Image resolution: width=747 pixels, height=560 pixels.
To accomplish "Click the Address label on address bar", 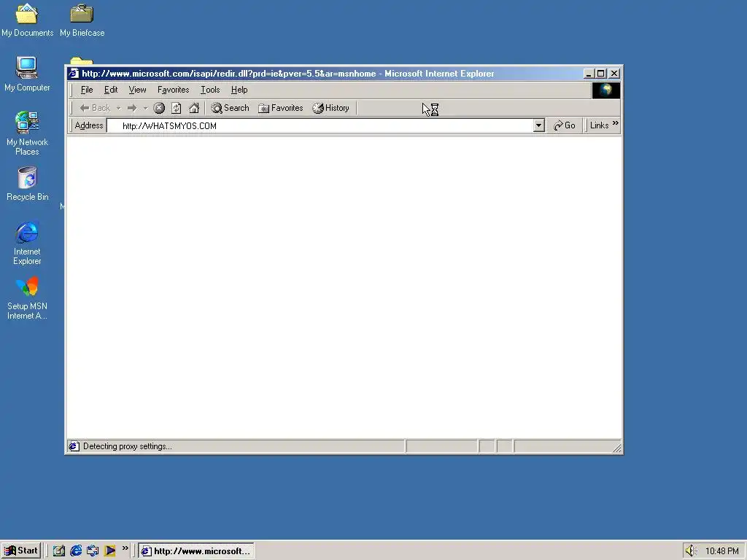I will point(89,125).
